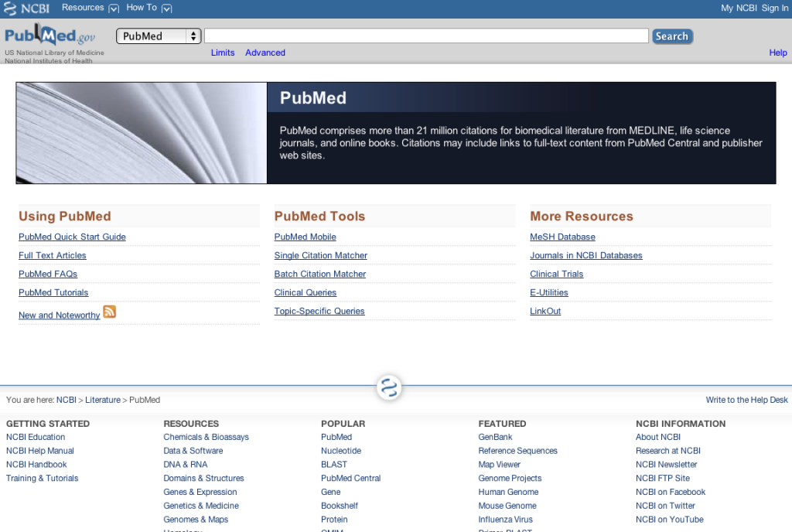792x532 pixels.
Task: Click the NCBI breadcrumb link
Action: (x=67, y=400)
